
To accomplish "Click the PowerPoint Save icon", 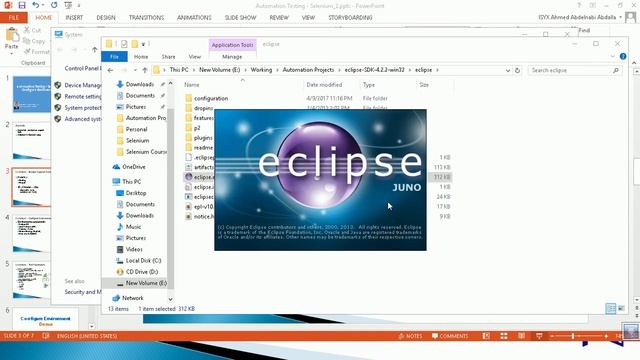I will (22, 5).
